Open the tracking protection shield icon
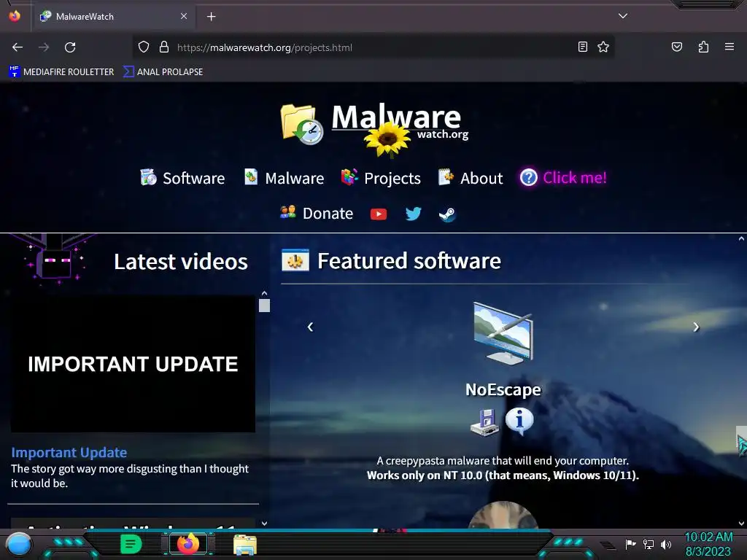Screen dimensions: 747x560 144,47
